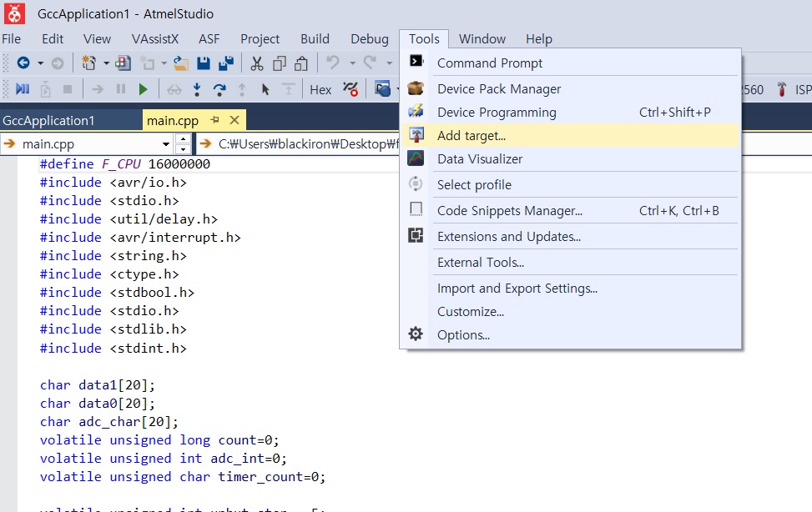Open Device Pack Manager
This screenshot has height=512, width=812.
(570, 89)
